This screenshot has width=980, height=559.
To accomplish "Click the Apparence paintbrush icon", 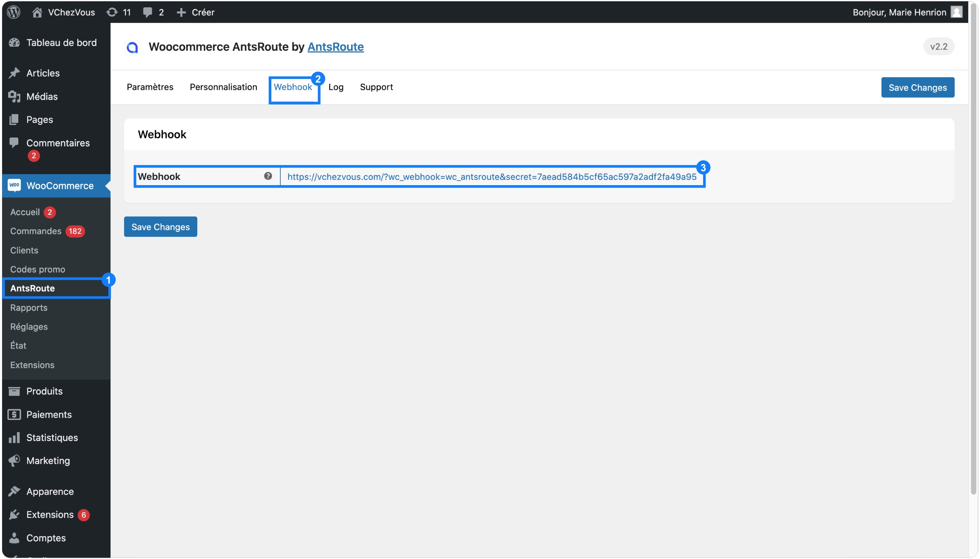I will tap(14, 491).
